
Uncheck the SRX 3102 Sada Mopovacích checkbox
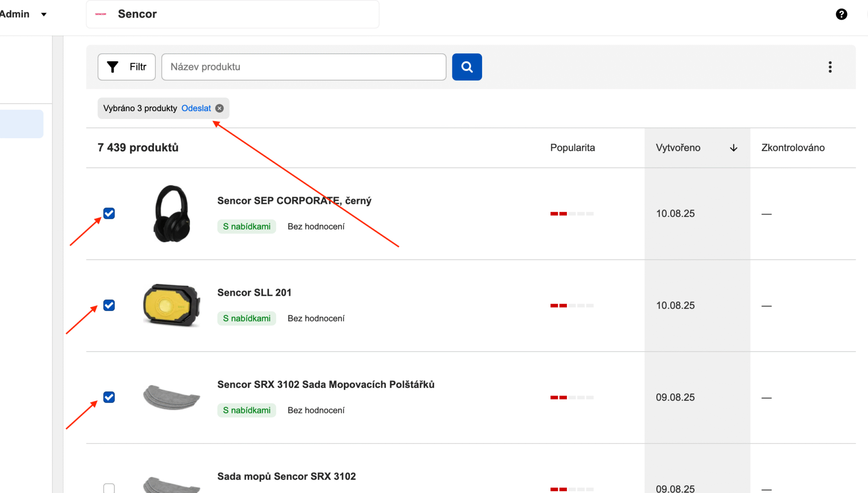pos(109,397)
